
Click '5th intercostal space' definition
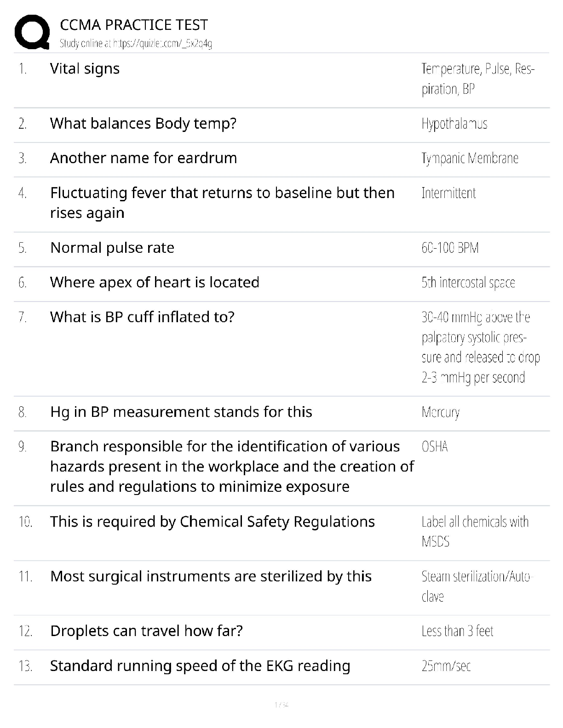[468, 283]
